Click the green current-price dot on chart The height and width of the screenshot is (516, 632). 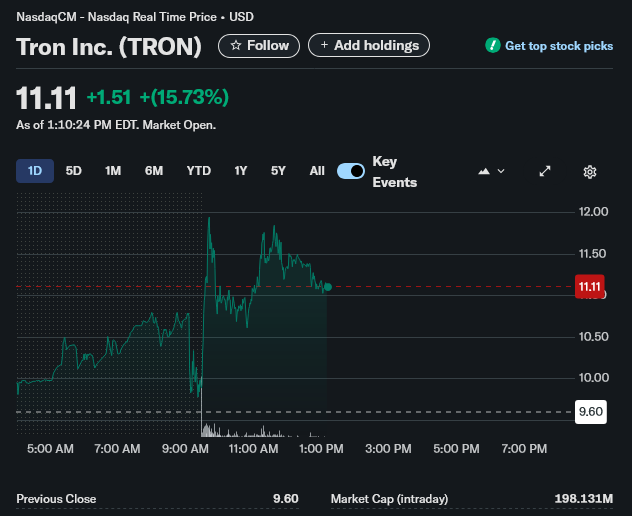point(328,287)
